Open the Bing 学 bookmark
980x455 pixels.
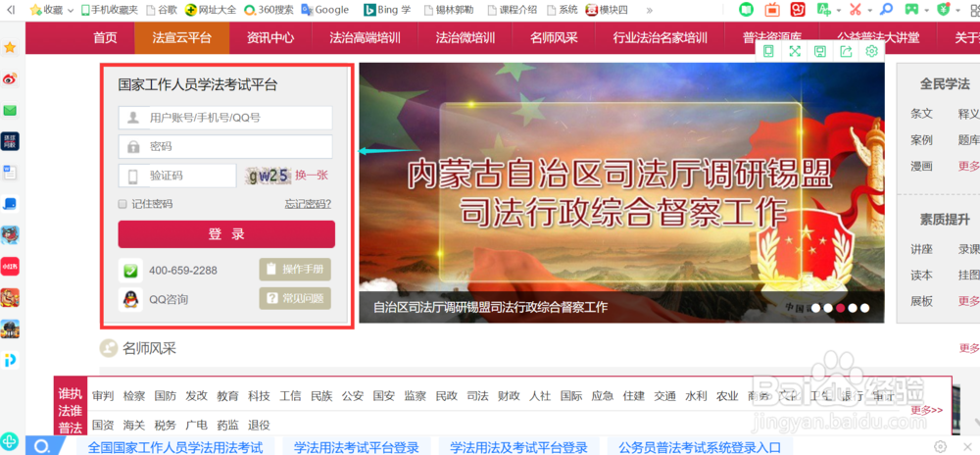click(x=388, y=10)
